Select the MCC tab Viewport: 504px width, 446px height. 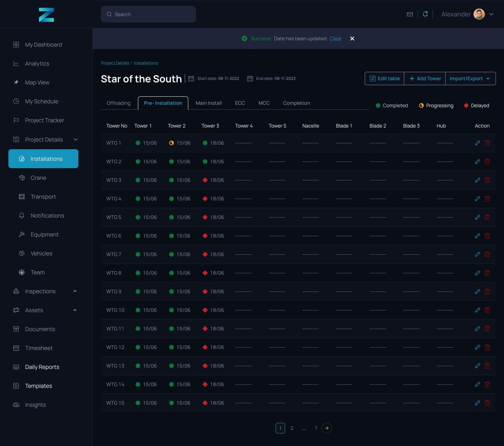[x=264, y=103]
